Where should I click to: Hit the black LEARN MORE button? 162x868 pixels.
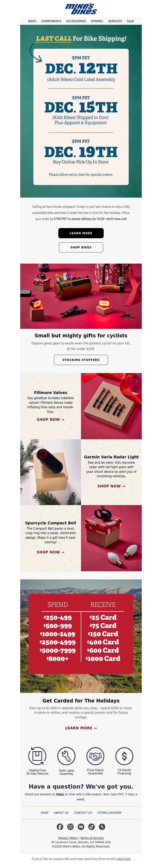[x=81, y=233]
